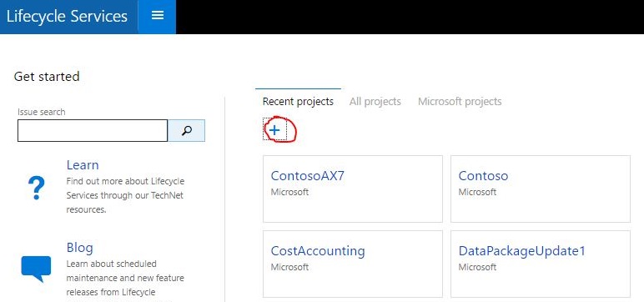Switch to the All projects tab
This screenshot has width=644, height=302.
pos(375,102)
